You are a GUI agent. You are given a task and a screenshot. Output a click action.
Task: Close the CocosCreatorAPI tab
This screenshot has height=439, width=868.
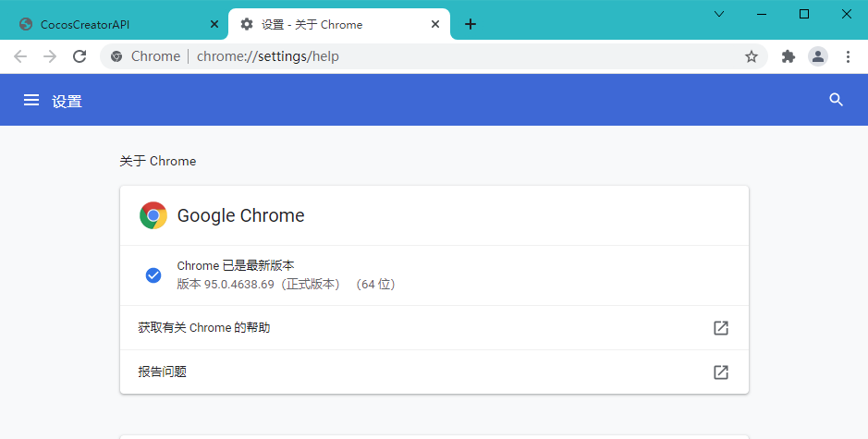click(214, 25)
